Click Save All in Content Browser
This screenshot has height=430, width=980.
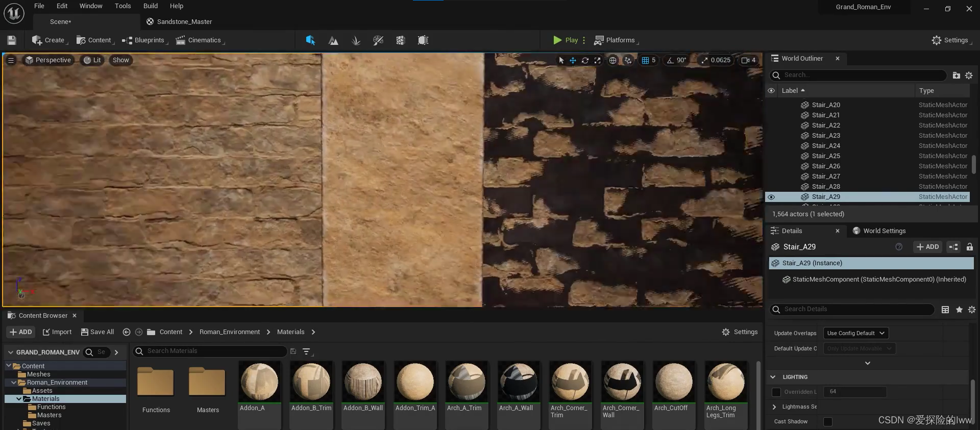pyautogui.click(x=97, y=332)
